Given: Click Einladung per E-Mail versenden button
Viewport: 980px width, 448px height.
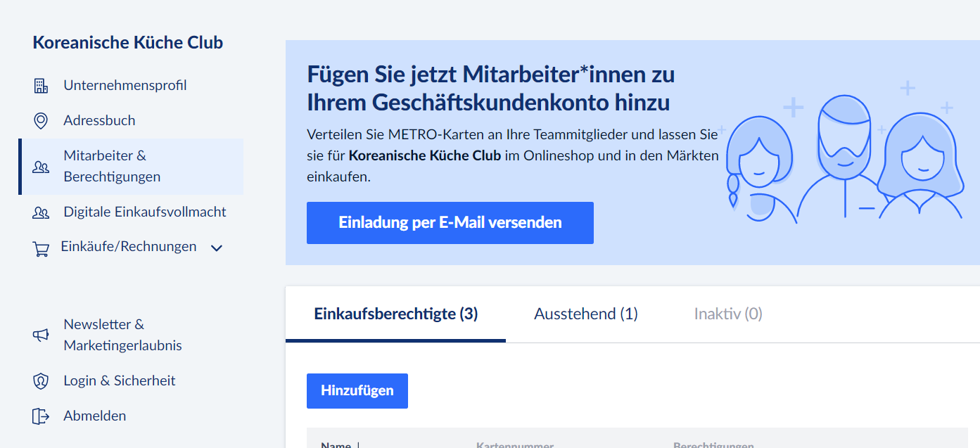Looking at the screenshot, I should pyautogui.click(x=450, y=223).
